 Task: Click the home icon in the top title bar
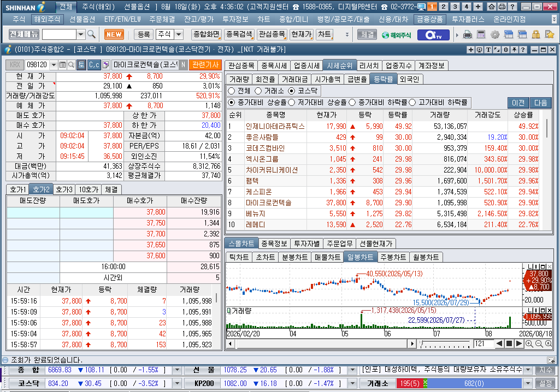click(491, 7)
